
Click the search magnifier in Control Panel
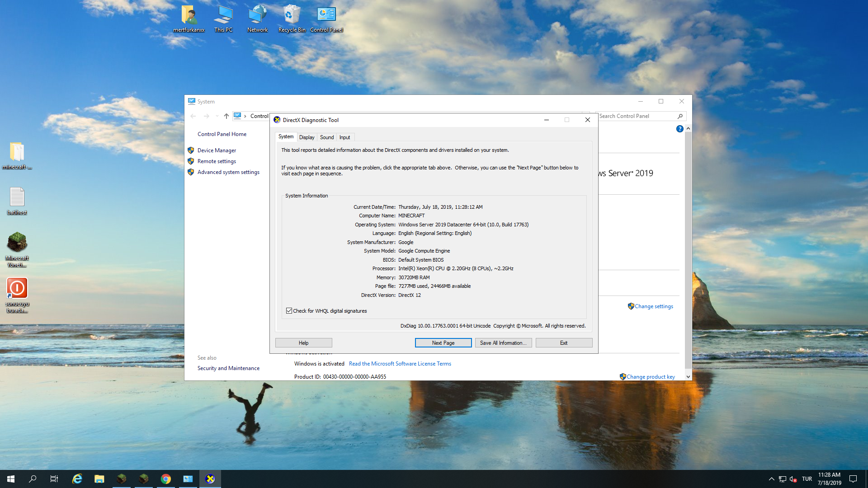tap(680, 116)
